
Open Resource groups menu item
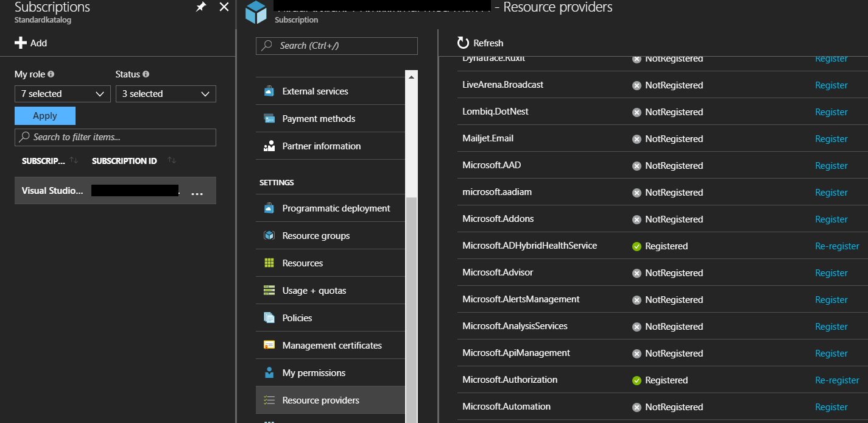coord(330,236)
